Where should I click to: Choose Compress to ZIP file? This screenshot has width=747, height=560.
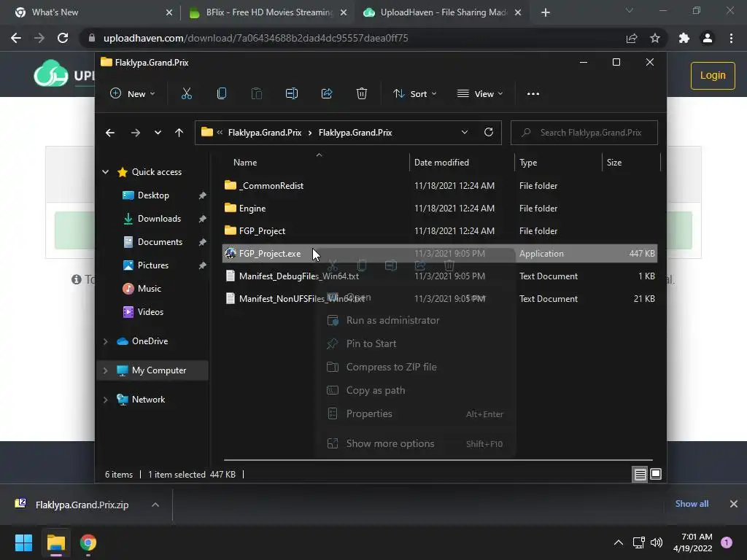pos(415,367)
